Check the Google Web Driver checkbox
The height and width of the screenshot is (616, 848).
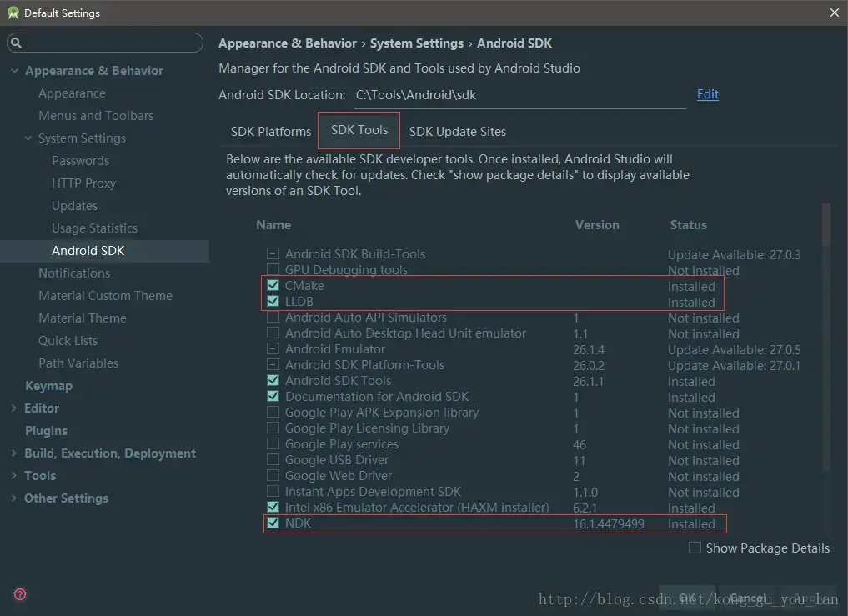[273, 475]
